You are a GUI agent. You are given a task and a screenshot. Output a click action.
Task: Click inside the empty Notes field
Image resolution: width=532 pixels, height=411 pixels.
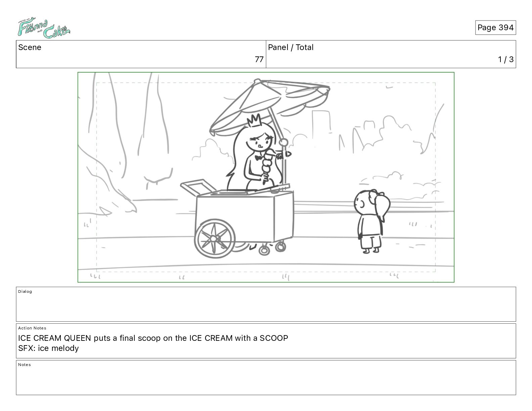pyautogui.click(x=266, y=378)
